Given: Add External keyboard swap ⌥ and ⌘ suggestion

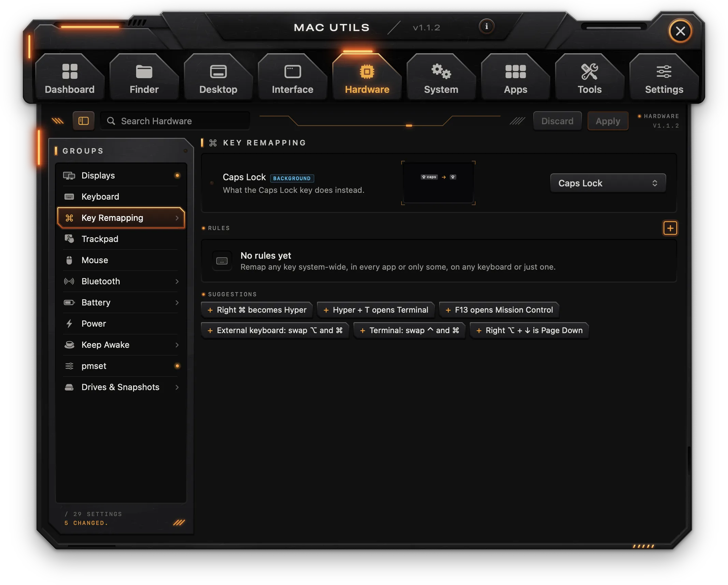Looking at the screenshot, I should coord(275,330).
